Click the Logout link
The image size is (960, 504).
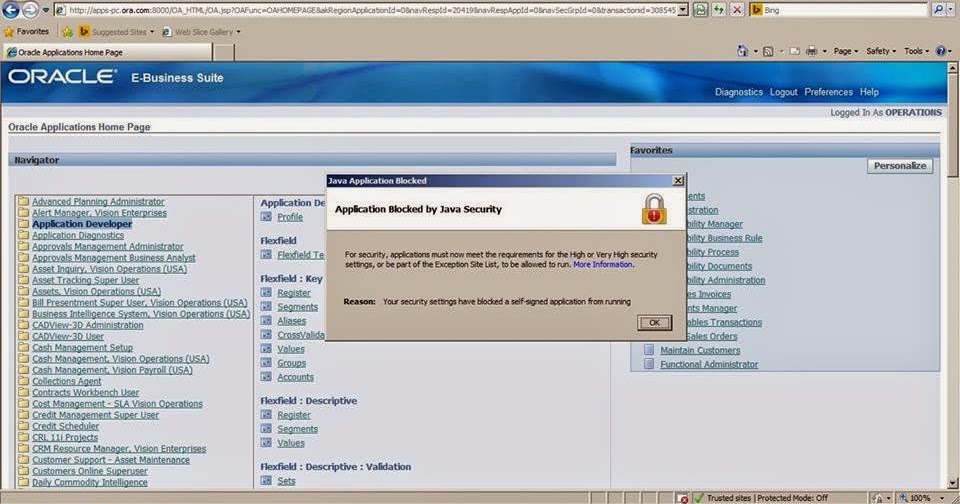pyautogui.click(x=783, y=92)
